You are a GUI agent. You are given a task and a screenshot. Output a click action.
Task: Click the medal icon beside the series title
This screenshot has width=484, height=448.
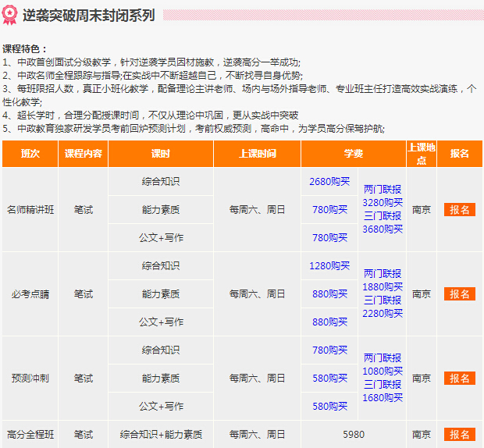point(10,15)
